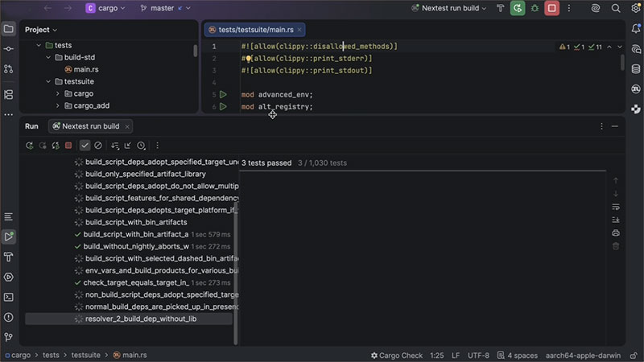Click the Build hammer icon
Viewport: 644px width, 362px height.
(499, 8)
